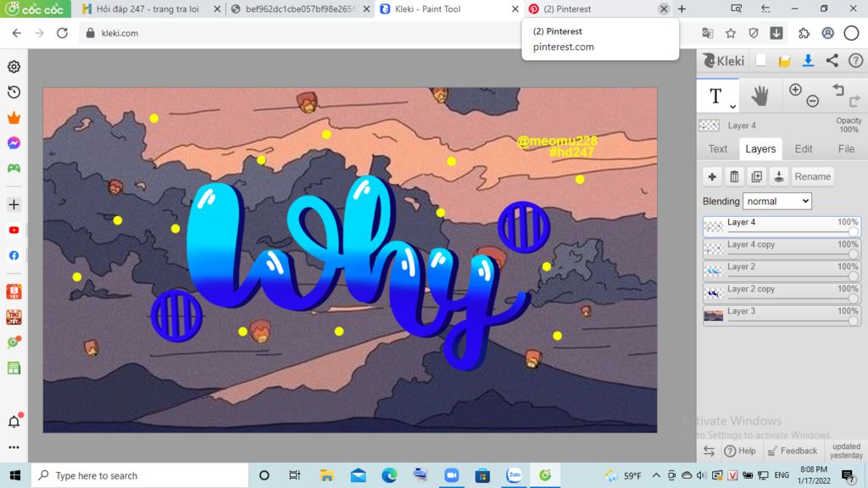Open the Cốc Cốc download manager
The height and width of the screenshot is (488, 868).
tap(776, 33)
